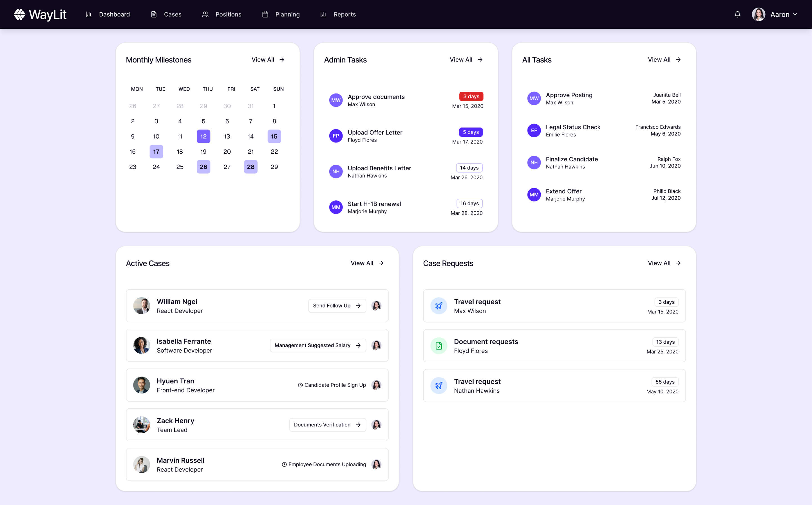Click Documents Verification for Zack Henry
812x505 pixels.
[327, 424]
